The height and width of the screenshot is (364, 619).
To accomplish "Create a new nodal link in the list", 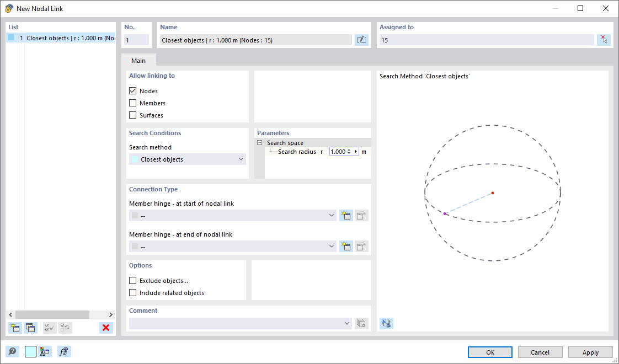I will 15,328.
